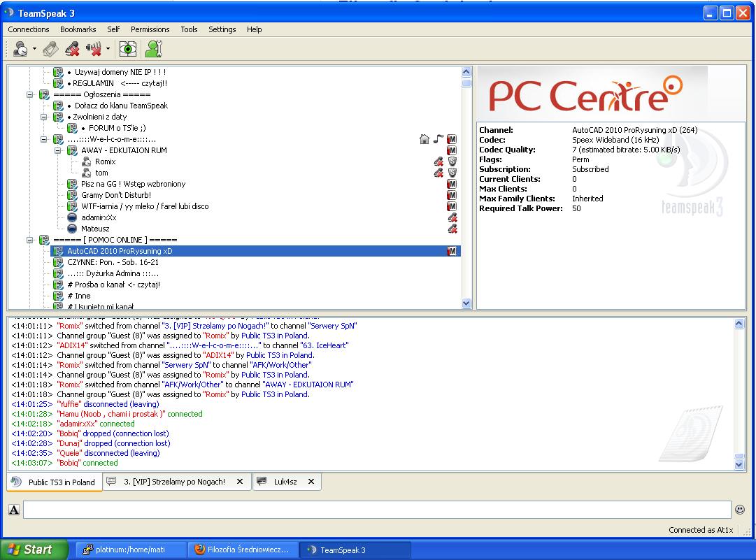The image size is (756, 560).
Task: Collapse the AWAY - EDKUTAION RUM channel
Action: click(x=58, y=150)
